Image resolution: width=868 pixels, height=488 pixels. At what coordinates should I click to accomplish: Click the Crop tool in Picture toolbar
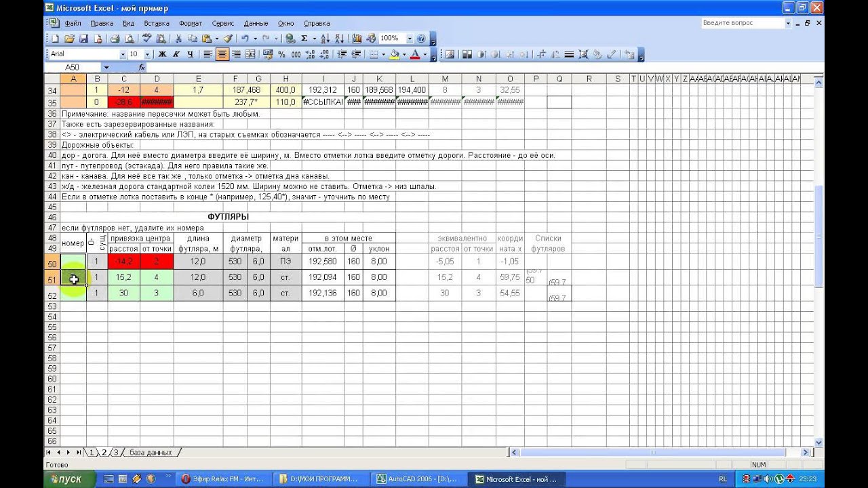click(540, 54)
